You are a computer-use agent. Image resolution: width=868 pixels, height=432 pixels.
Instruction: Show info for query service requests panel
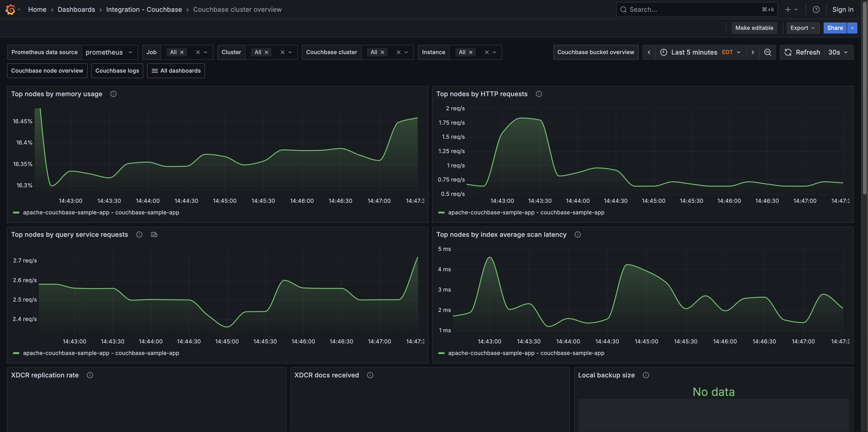pyautogui.click(x=139, y=235)
